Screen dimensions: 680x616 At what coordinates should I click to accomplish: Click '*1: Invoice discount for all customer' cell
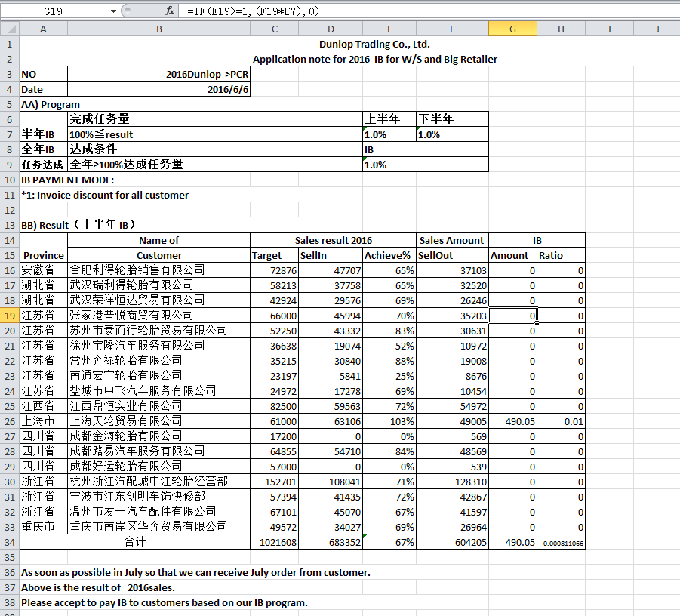pos(105,196)
